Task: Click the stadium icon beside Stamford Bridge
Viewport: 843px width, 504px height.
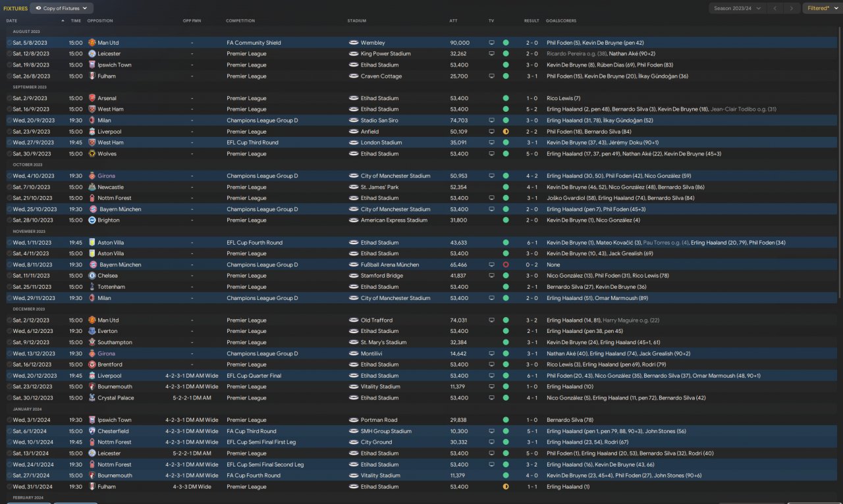Action: pos(354,276)
